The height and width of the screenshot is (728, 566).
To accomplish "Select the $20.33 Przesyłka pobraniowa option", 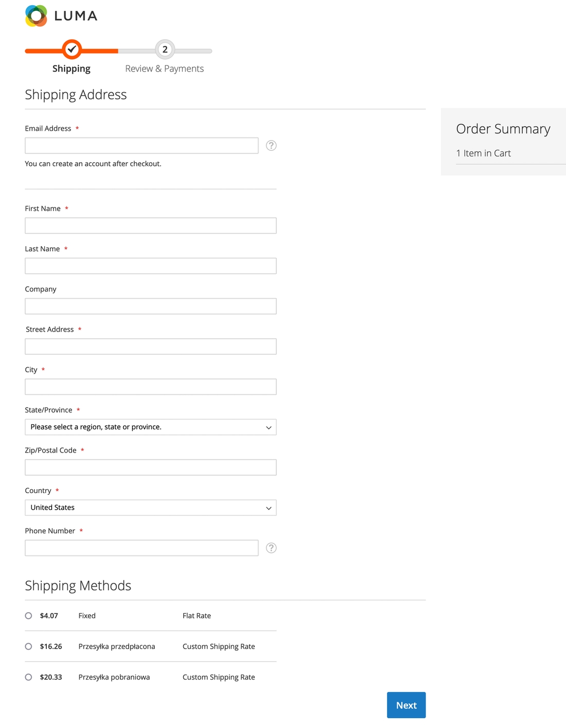I will [x=29, y=677].
